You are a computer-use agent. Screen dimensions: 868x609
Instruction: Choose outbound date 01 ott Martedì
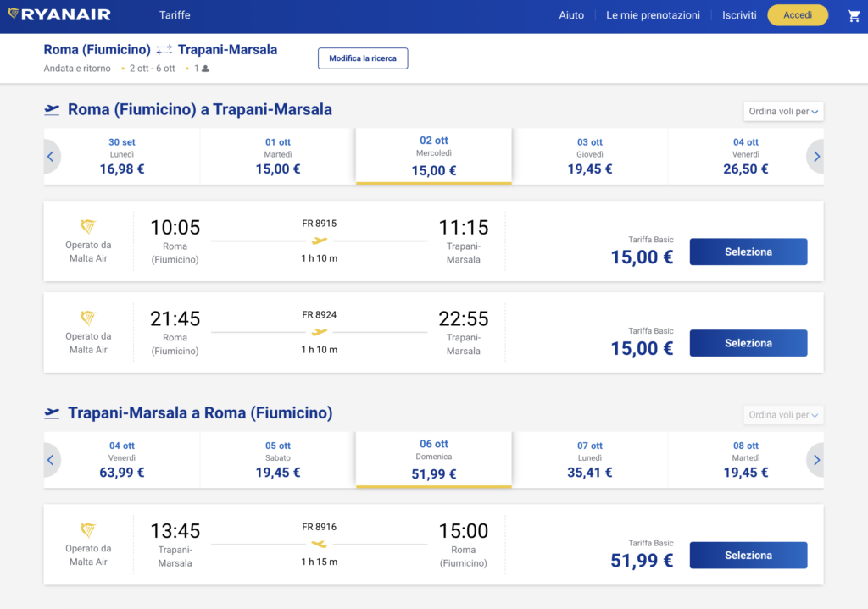tap(278, 157)
